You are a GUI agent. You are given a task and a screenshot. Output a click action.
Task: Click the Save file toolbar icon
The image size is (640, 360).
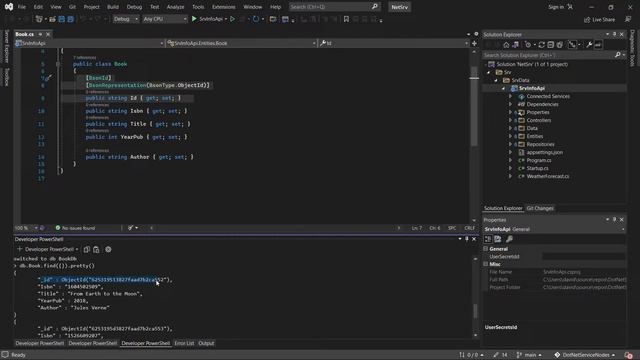[x=62, y=19]
